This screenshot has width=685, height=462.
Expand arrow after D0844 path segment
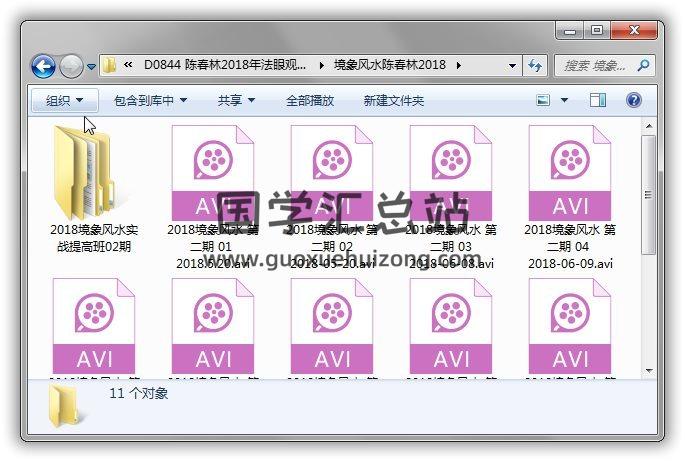tap(322, 66)
